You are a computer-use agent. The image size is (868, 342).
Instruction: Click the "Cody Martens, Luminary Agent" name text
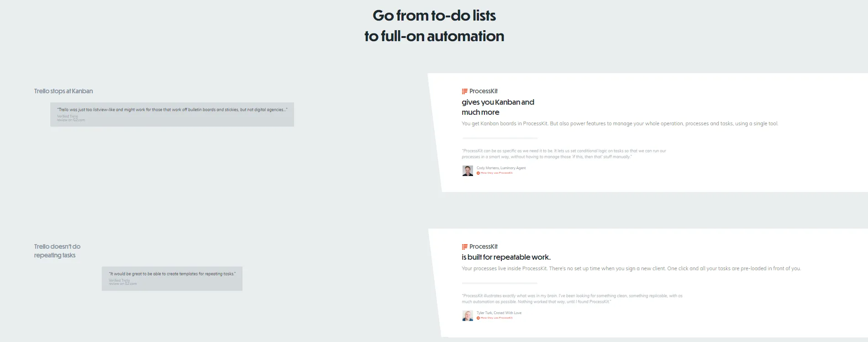click(501, 168)
